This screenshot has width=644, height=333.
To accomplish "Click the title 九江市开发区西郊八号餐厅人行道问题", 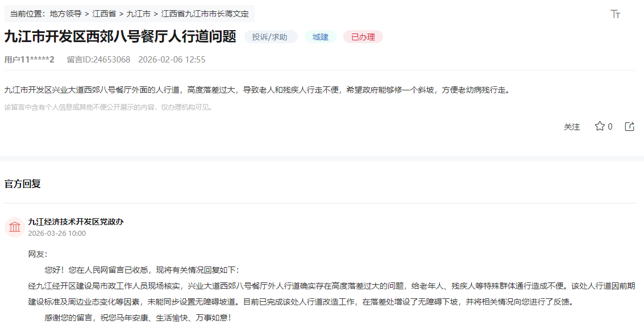I will coord(121,37).
